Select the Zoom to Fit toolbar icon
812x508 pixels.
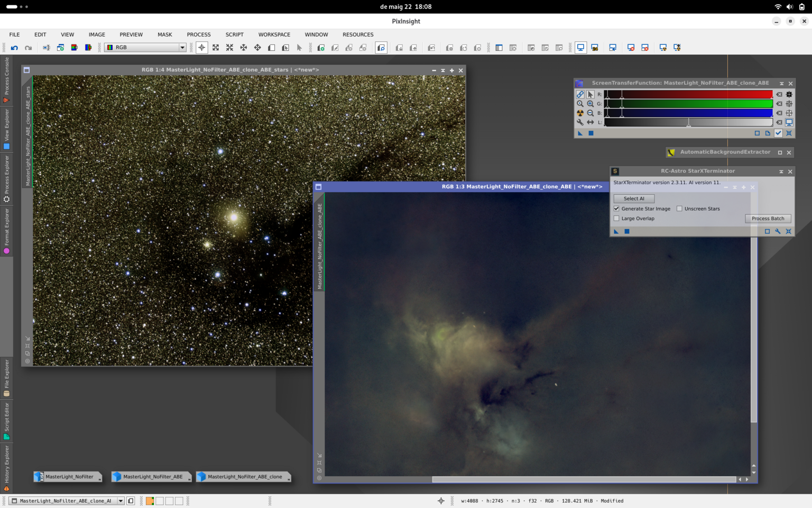coord(216,48)
